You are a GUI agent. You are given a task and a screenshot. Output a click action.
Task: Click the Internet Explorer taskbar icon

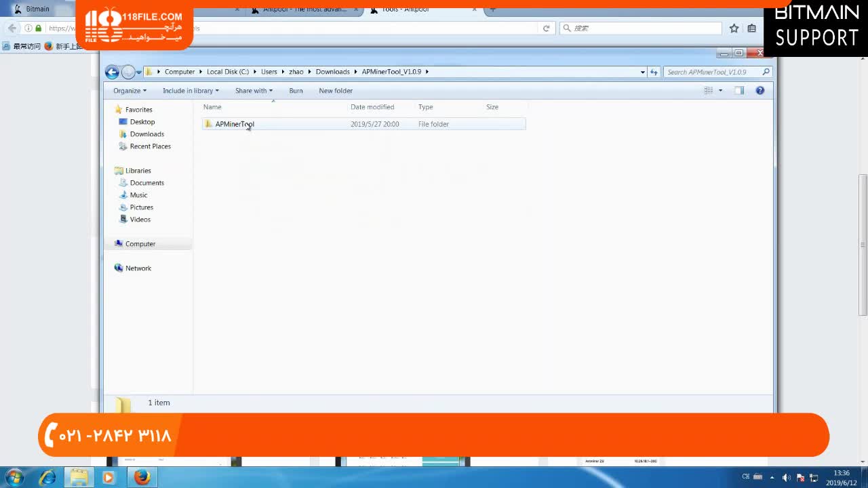[47, 477]
